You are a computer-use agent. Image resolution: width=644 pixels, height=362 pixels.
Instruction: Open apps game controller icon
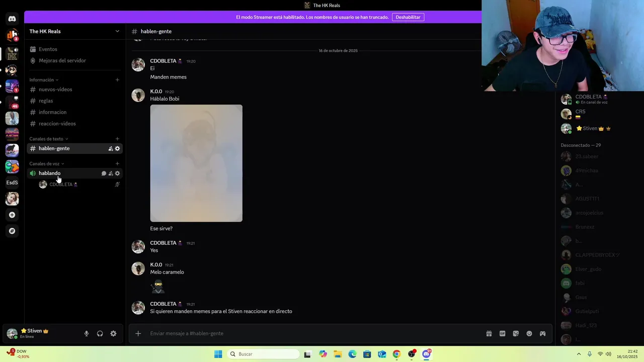tap(542, 333)
